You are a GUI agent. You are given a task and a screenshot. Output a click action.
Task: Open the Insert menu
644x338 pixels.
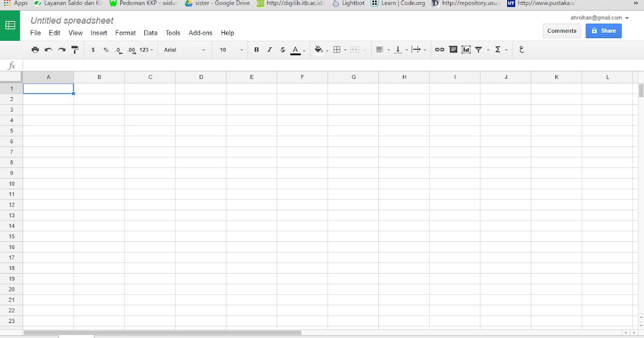tap(99, 33)
